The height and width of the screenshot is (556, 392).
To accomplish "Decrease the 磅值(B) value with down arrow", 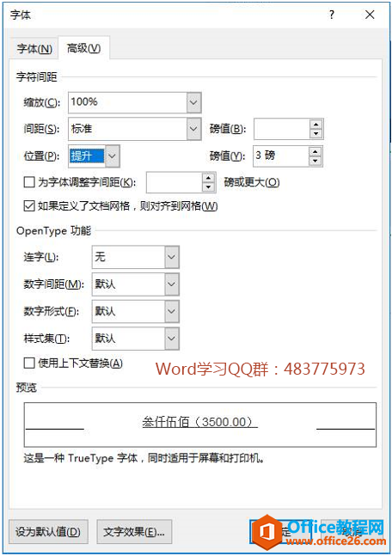I will tap(315, 134).
